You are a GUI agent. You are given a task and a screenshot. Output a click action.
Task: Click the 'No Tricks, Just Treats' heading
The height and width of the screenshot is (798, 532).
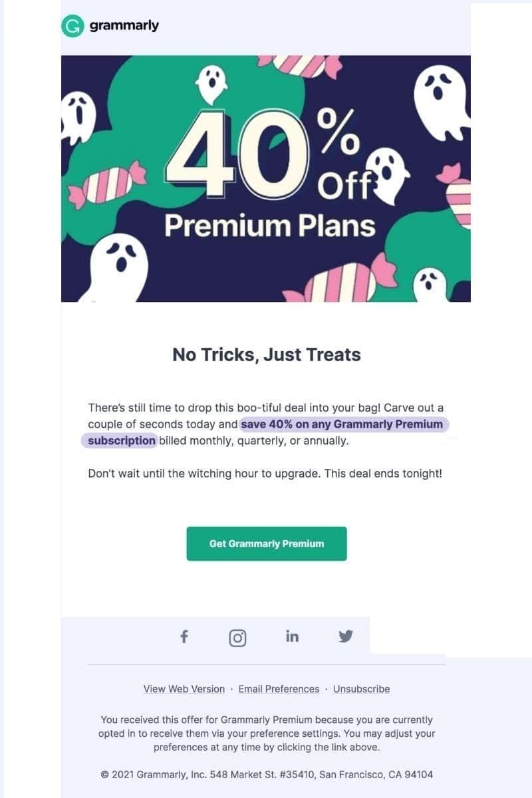coord(266,354)
